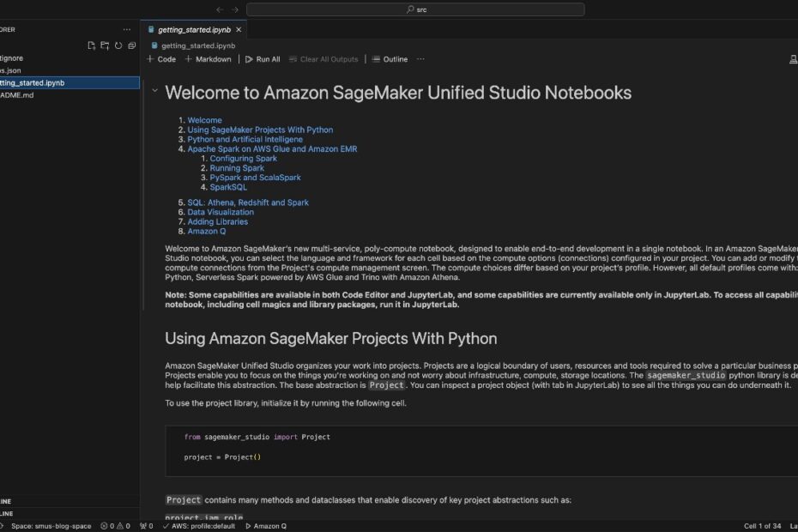Refresh the explorer file list

[118, 45]
